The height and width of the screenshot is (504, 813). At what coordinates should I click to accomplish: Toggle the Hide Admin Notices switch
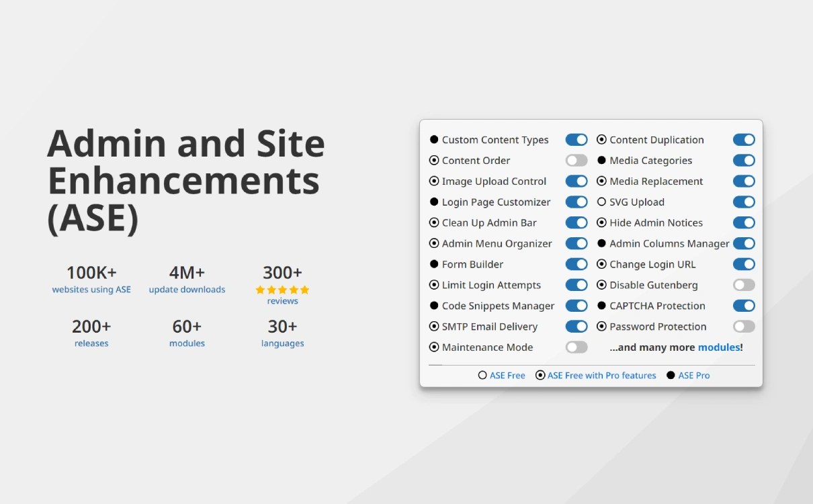[744, 223]
